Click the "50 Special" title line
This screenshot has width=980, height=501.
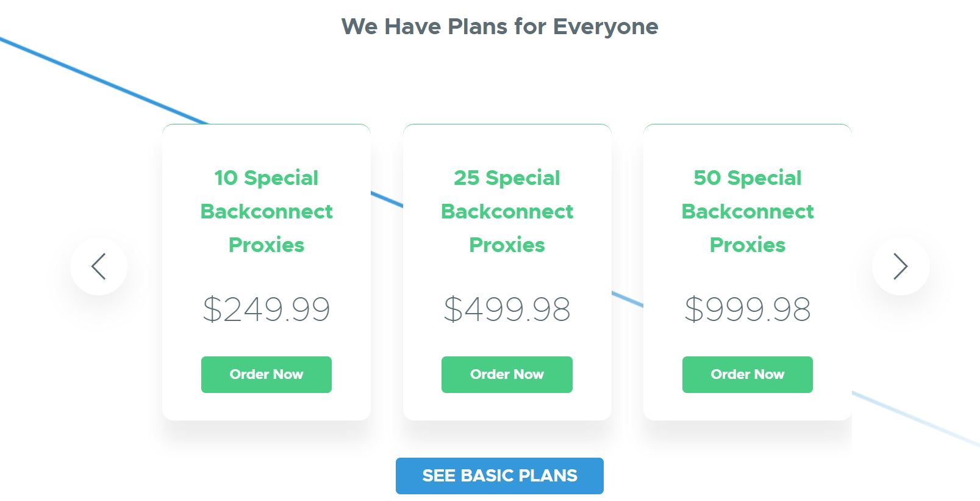[x=747, y=178]
